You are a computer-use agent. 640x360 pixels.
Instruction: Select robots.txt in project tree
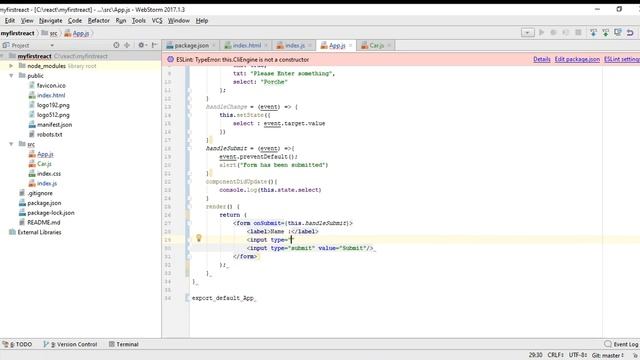[x=49, y=134]
